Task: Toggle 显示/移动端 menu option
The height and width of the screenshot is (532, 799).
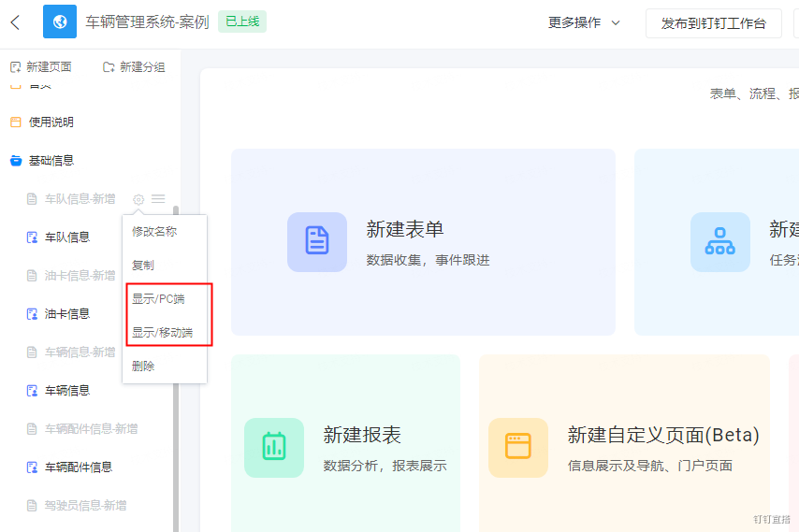Action: (163, 333)
